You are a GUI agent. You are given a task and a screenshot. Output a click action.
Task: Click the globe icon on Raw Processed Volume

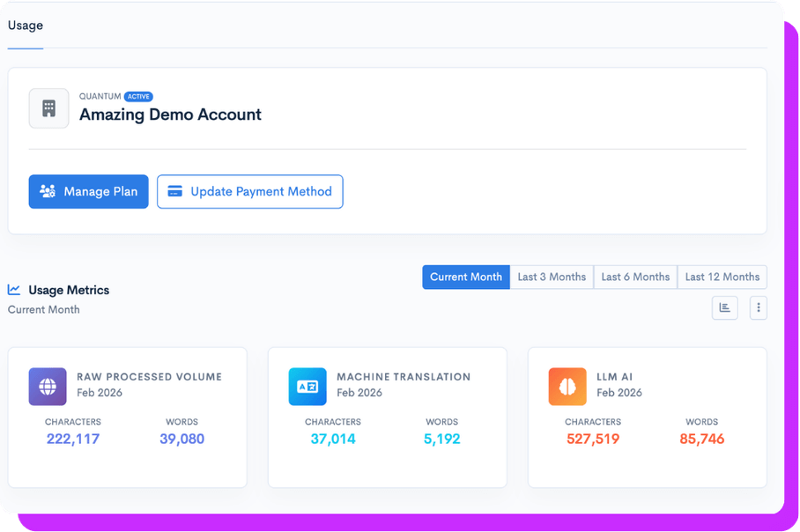point(46,386)
